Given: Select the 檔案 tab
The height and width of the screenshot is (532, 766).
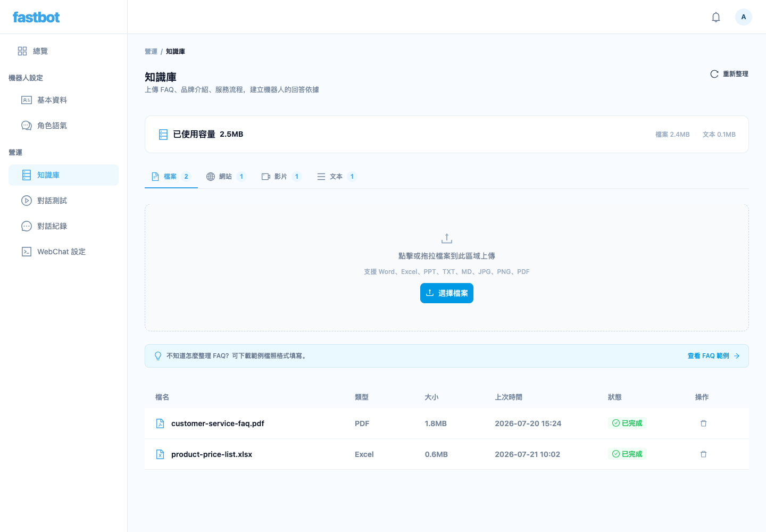Looking at the screenshot, I should point(171,177).
